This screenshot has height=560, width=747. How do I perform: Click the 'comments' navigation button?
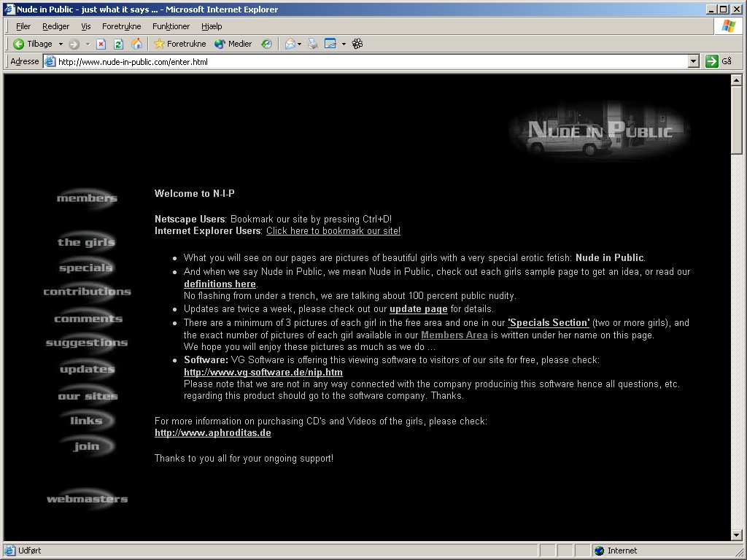(88, 319)
